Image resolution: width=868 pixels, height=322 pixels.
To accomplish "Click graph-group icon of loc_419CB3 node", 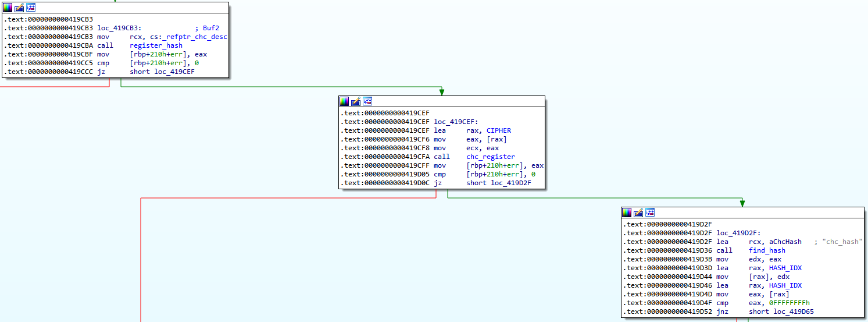I will pos(30,8).
